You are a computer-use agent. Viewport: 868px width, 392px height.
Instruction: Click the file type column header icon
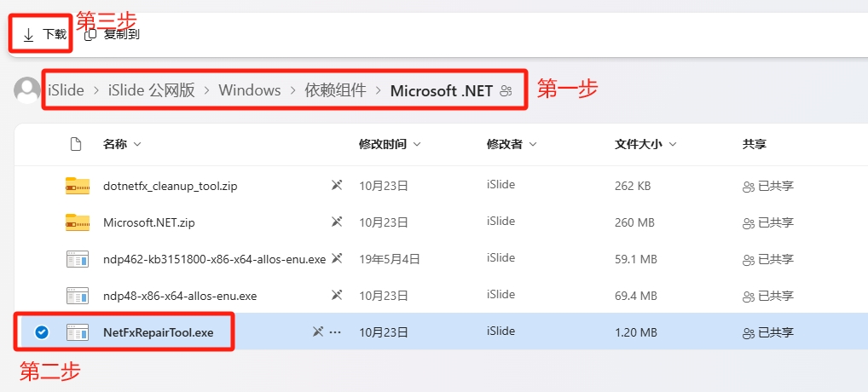tap(76, 144)
